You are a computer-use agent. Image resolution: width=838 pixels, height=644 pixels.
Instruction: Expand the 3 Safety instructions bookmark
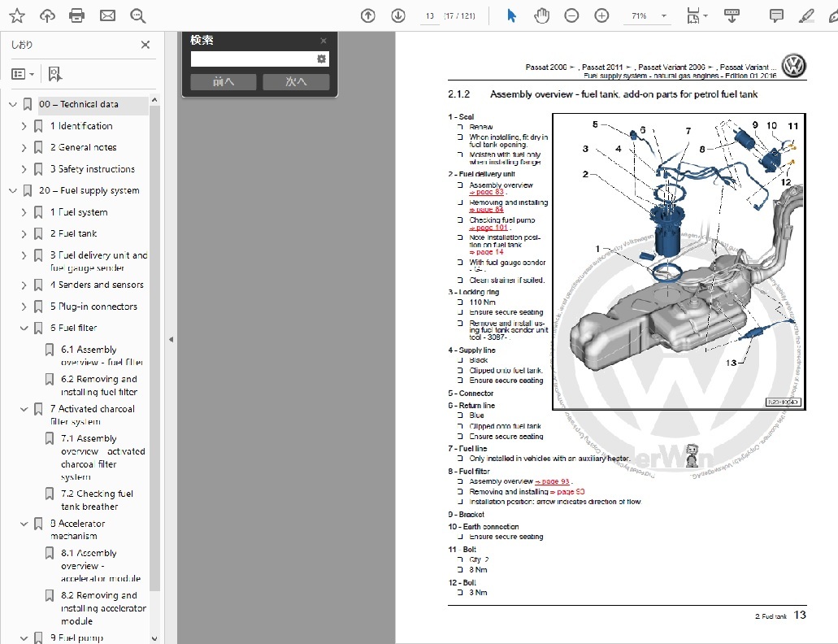(x=24, y=169)
